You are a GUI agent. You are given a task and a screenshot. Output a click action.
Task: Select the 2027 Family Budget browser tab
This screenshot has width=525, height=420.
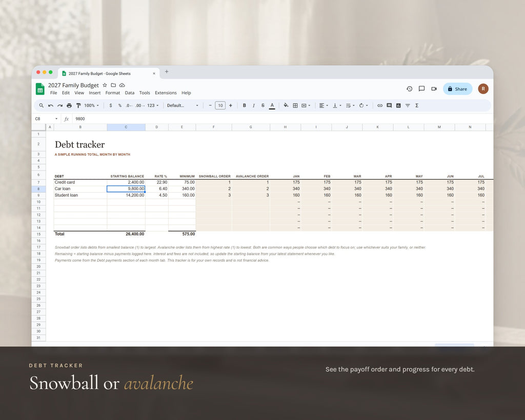[x=109, y=73]
